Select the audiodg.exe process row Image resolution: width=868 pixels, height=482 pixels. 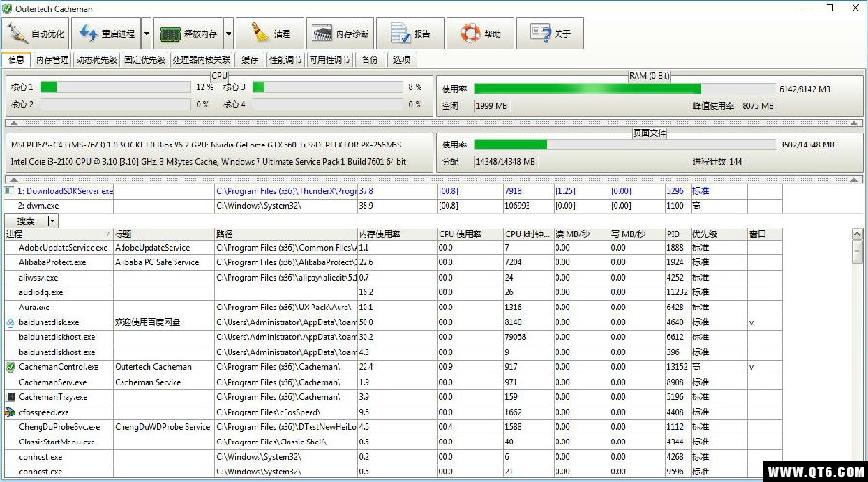(x=393, y=292)
